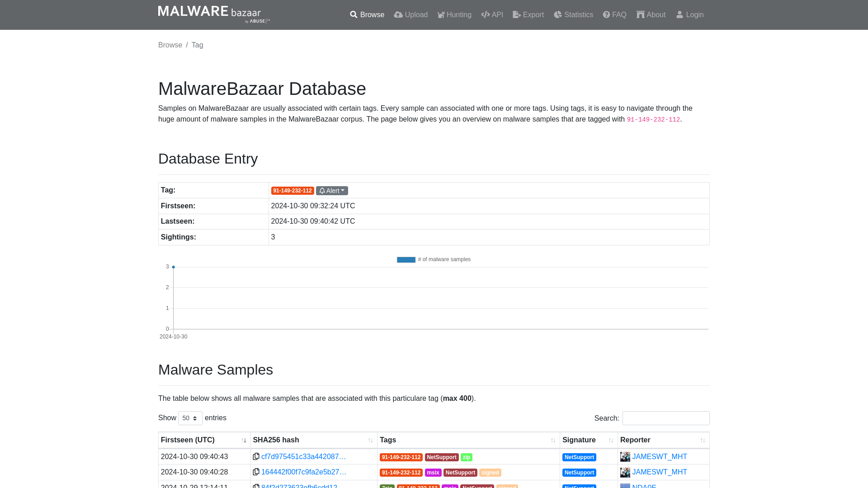This screenshot has height=488, width=868.
Task: Copy hash cf7d975451c33a442087 with clipboard icon
Action: click(256, 456)
